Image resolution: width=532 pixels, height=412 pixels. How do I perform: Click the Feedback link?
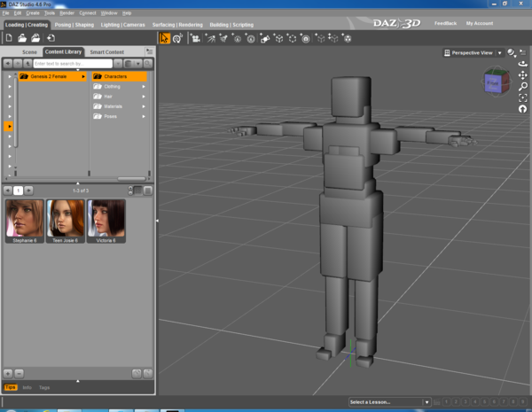coord(445,23)
